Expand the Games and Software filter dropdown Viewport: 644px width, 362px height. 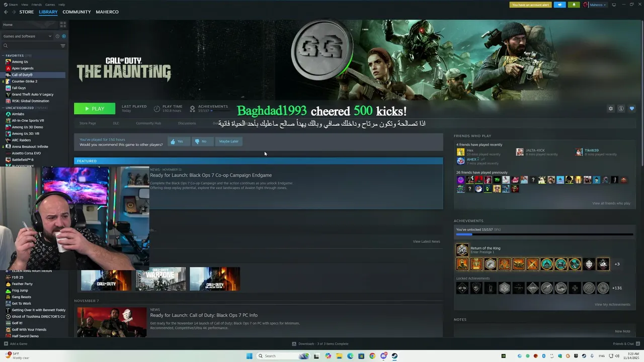(x=27, y=36)
